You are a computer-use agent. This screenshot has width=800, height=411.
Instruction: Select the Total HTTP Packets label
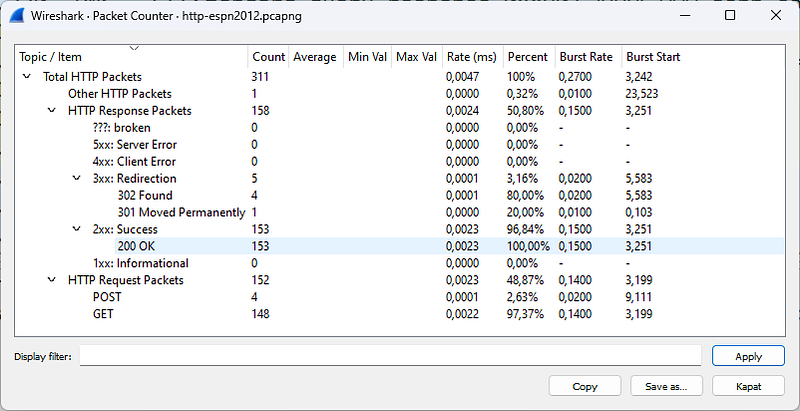(x=92, y=77)
